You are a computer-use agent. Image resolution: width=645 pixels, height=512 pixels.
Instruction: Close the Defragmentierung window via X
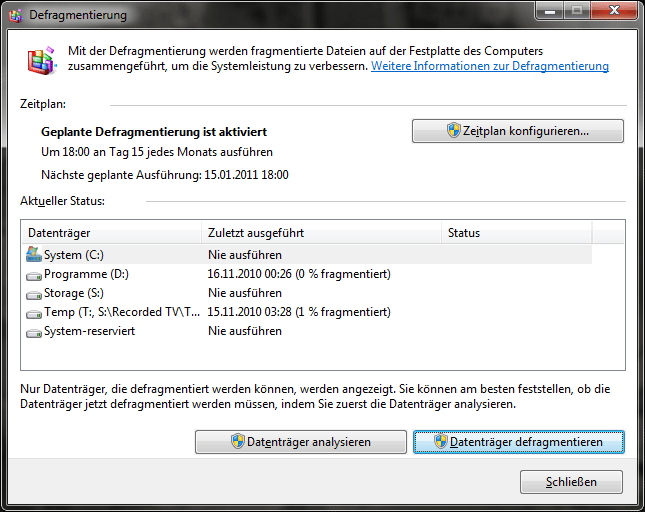[614, 10]
